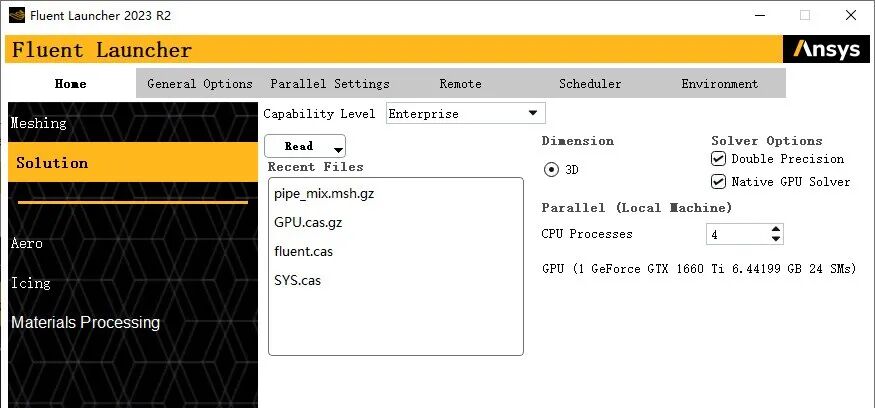Decrease CPU Processes with down arrow
Image resolution: width=875 pixels, height=408 pixels.
pyautogui.click(x=776, y=239)
